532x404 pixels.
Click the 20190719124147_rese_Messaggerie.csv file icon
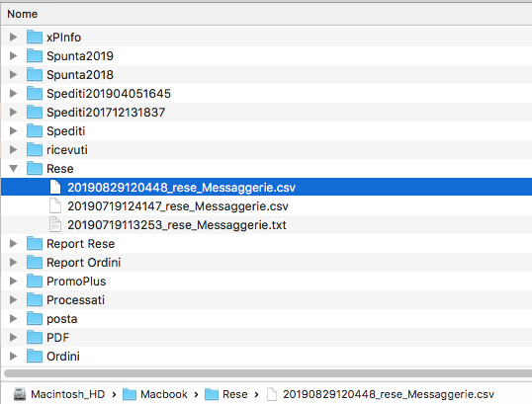click(55, 206)
